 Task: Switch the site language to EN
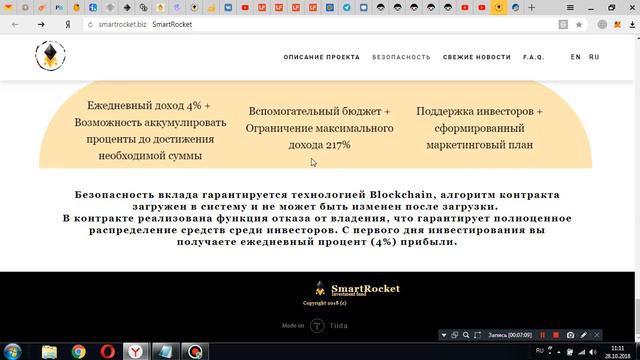click(x=576, y=57)
